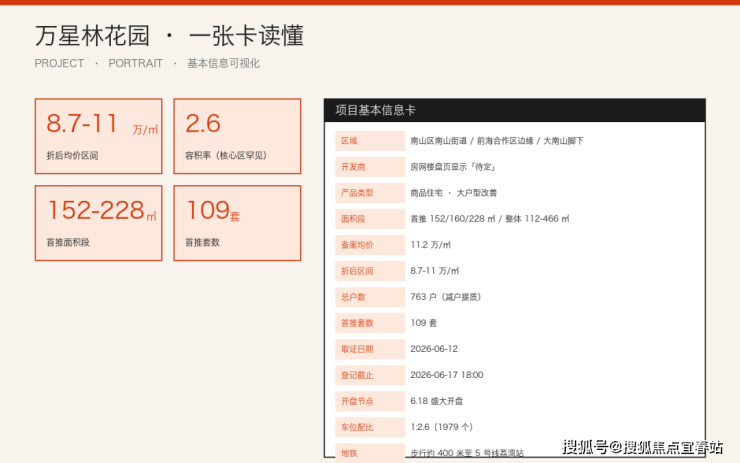The image size is (740, 463).
Task: Click the value 2026-06-17 18:00
Action: pyautogui.click(x=446, y=375)
